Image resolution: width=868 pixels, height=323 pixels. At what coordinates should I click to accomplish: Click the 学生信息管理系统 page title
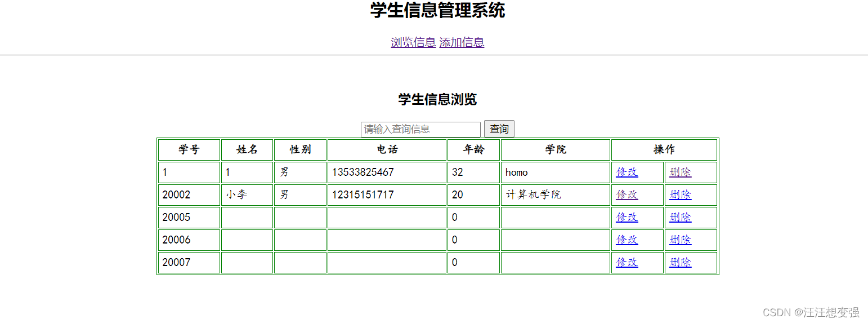click(x=437, y=10)
